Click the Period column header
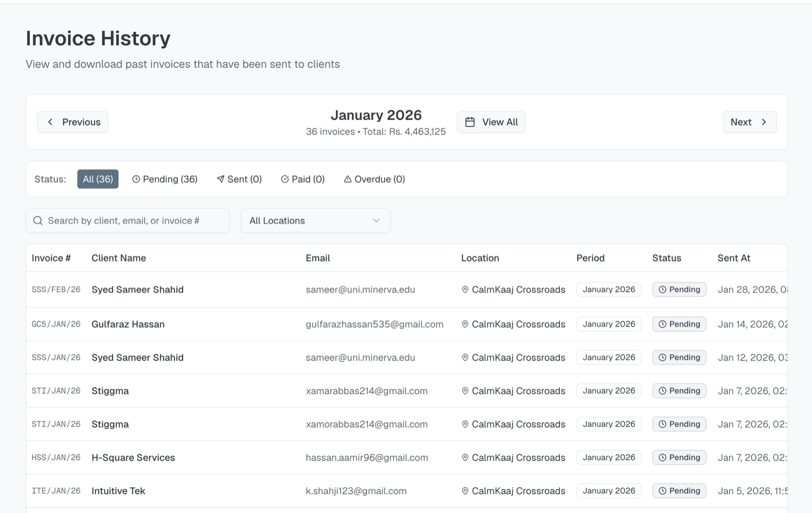 [x=591, y=258]
